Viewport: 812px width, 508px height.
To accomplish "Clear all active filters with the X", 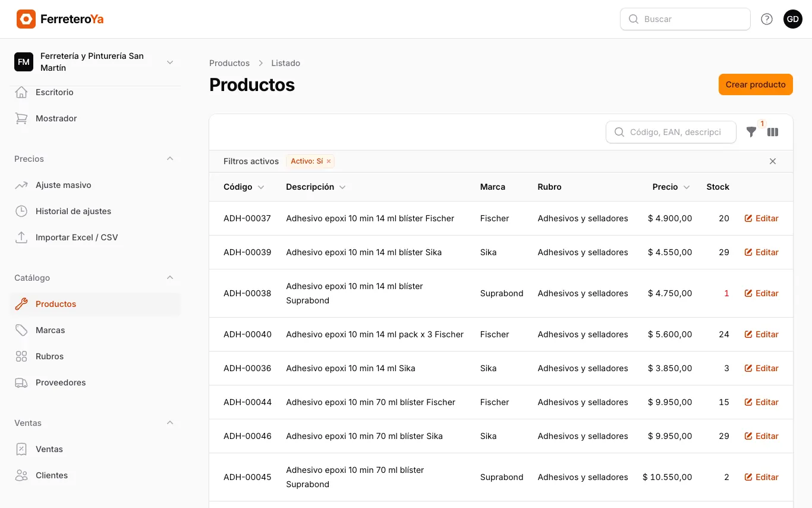I will [x=773, y=161].
